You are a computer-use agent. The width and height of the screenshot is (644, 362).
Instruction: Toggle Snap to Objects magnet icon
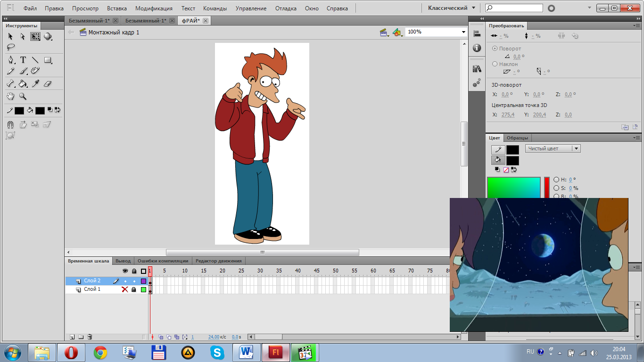(10, 124)
